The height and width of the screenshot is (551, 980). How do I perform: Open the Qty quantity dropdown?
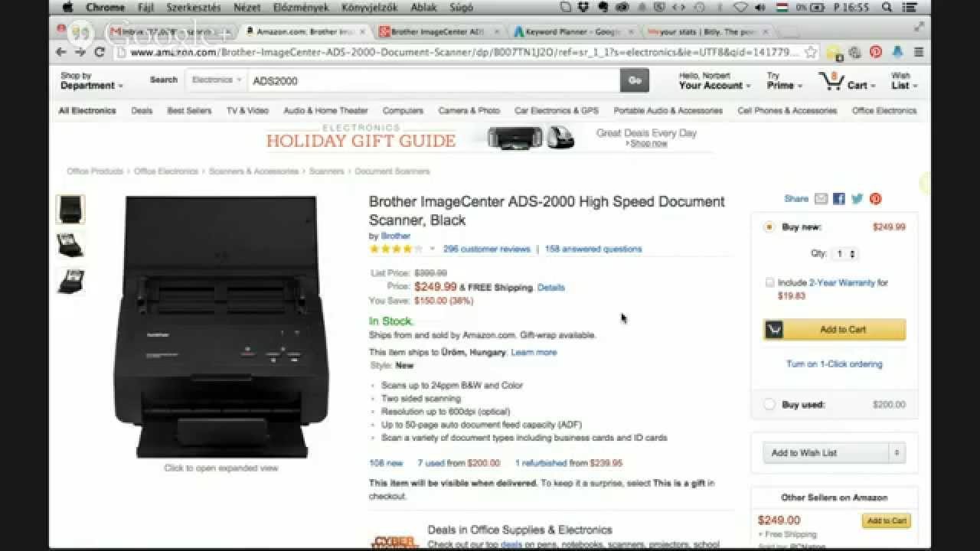pos(845,253)
